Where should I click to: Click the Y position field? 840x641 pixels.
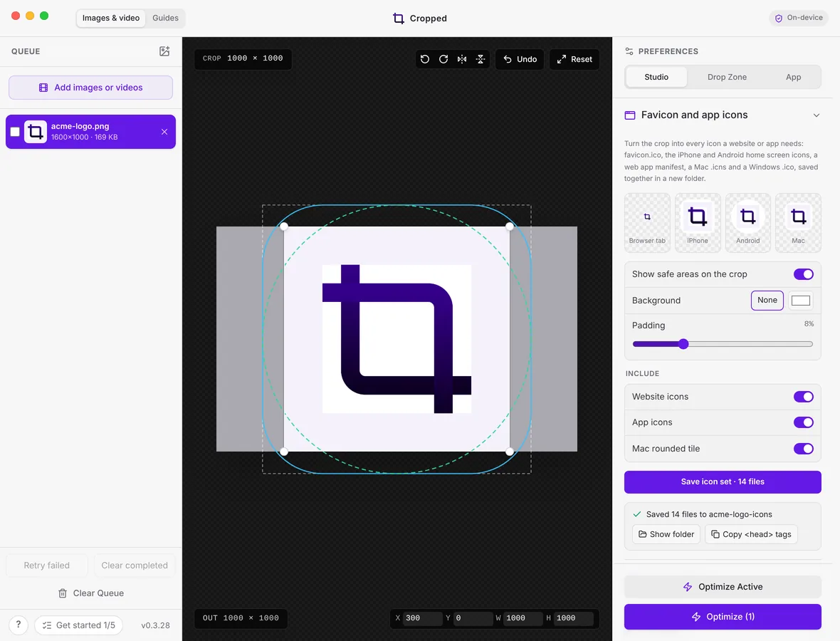[473, 618]
